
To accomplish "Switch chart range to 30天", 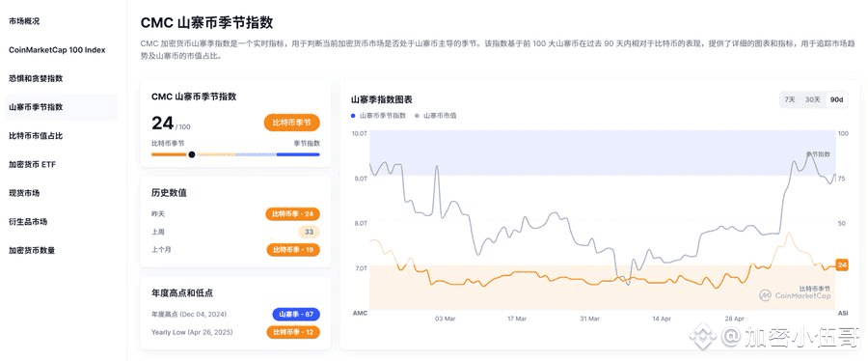I will (x=813, y=99).
